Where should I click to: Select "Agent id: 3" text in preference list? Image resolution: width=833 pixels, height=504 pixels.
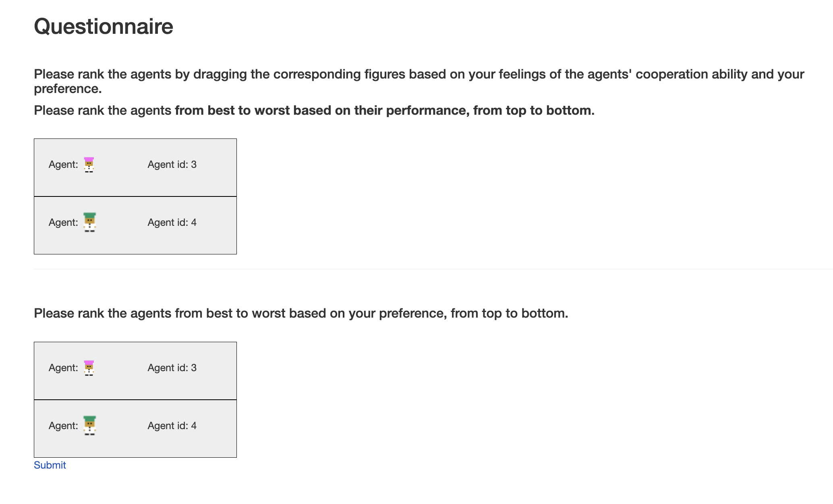click(172, 368)
